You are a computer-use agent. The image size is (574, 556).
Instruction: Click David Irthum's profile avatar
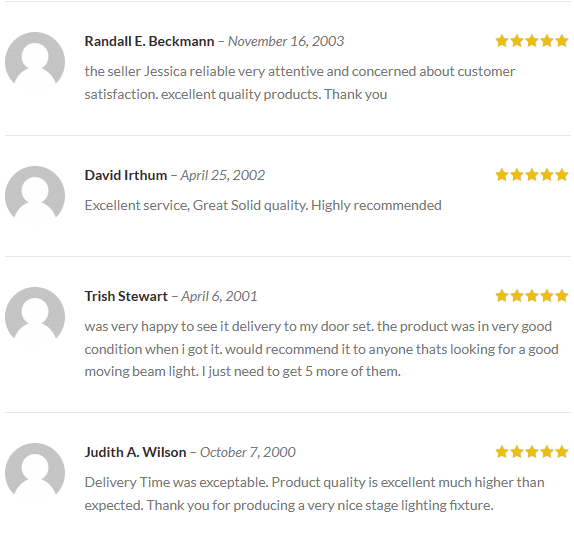(35, 196)
